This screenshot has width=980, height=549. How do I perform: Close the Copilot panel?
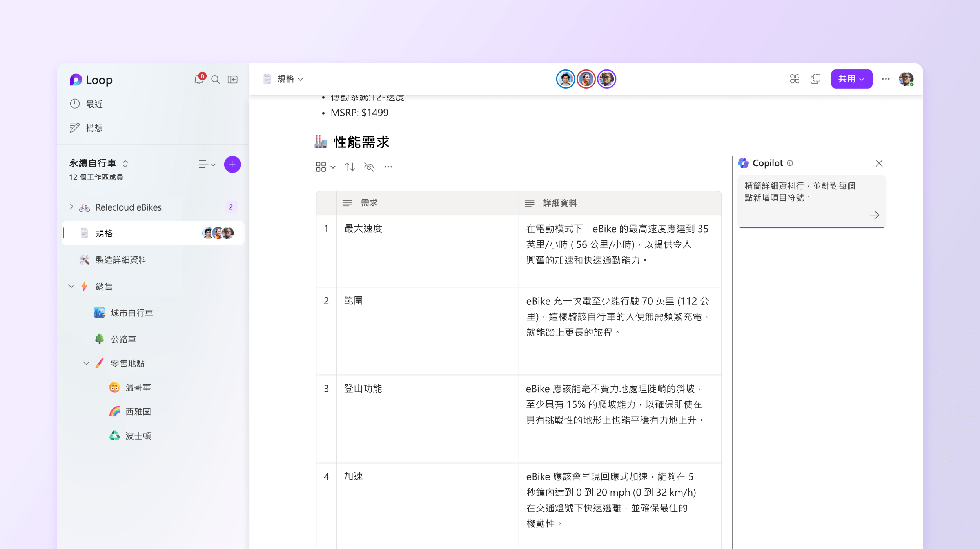[879, 163]
